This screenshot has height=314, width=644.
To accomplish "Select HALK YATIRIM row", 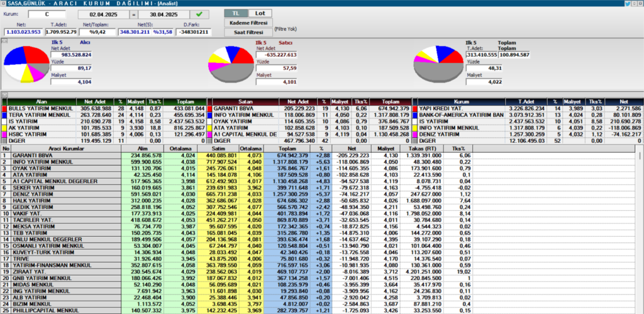I will [x=237, y=201].
